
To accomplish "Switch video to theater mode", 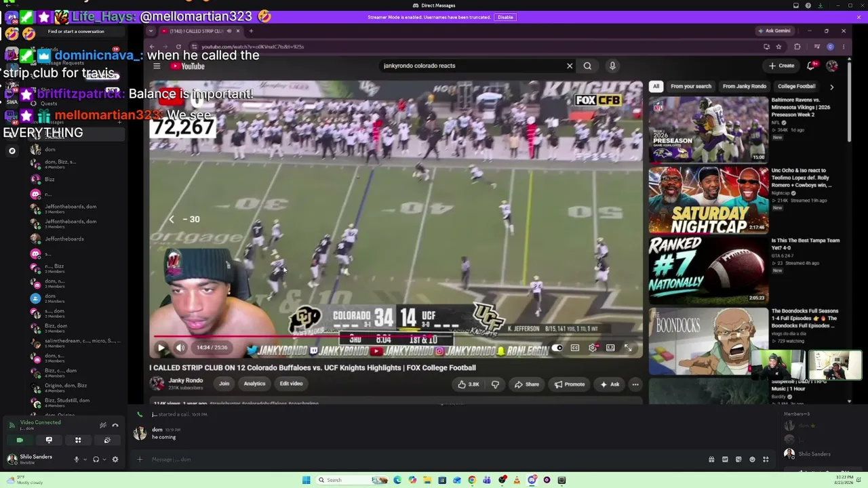I will (610, 348).
